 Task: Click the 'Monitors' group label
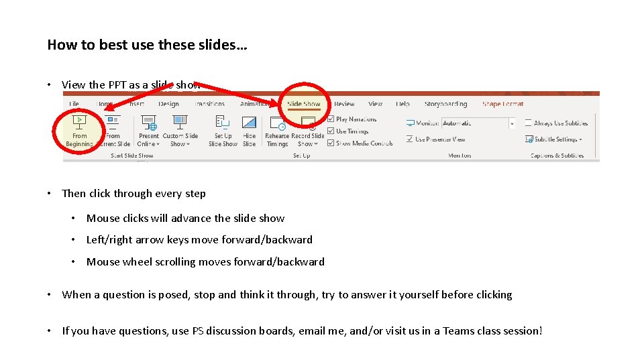click(460, 156)
